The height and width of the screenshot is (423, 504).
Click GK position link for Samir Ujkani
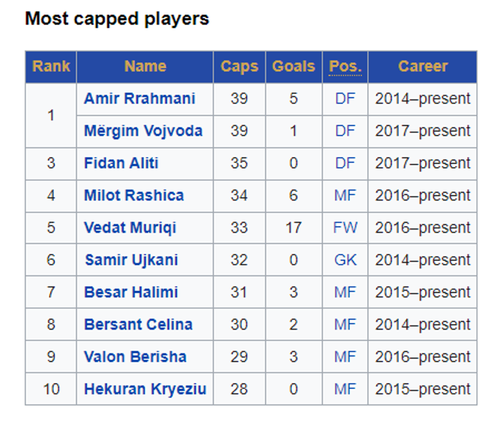pyautogui.click(x=345, y=260)
